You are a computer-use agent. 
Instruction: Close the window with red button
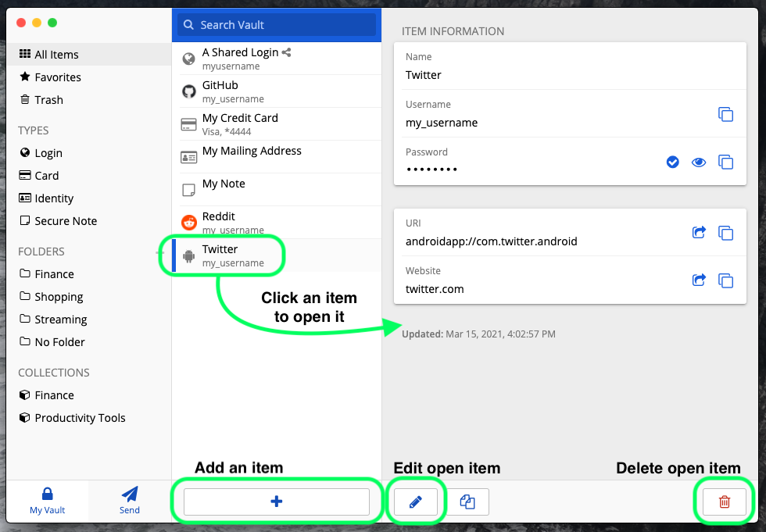click(x=21, y=23)
